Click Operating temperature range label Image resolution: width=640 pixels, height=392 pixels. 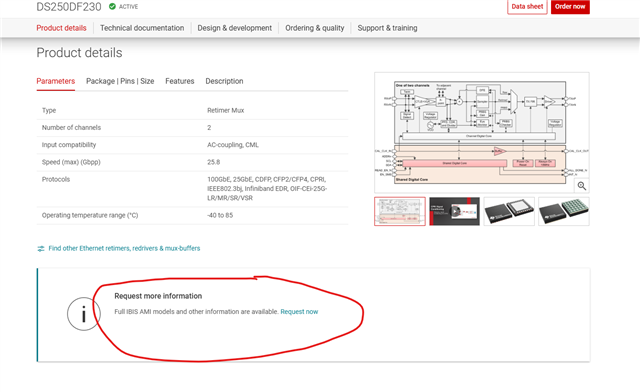pos(90,215)
